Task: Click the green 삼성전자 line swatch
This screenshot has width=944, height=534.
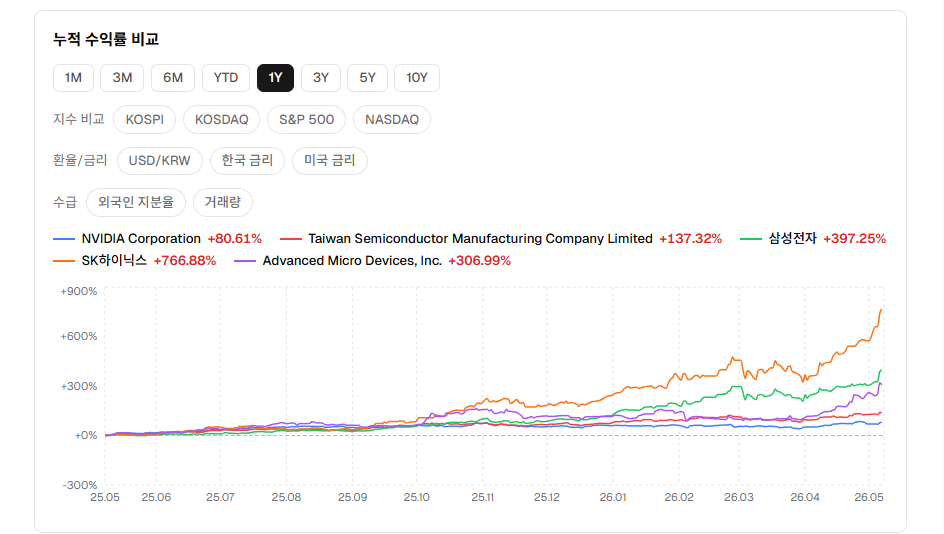Action: pos(751,240)
